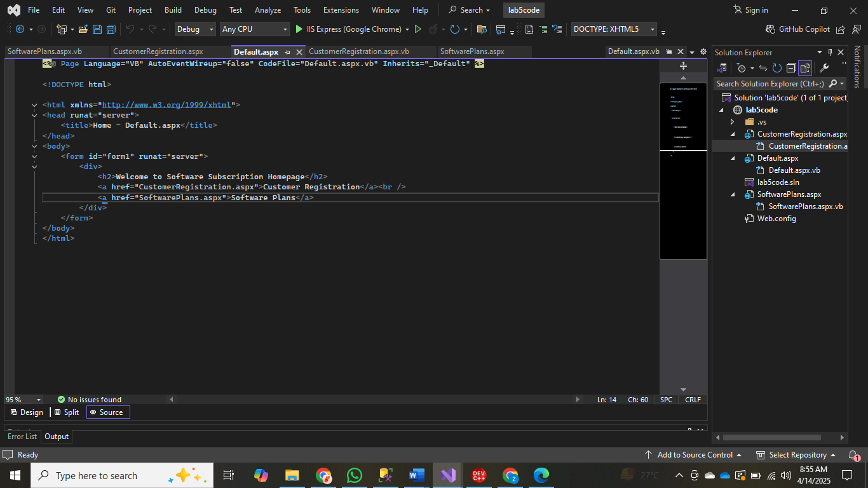Click the Search box in title bar
This screenshot has width=868, height=488.
tap(470, 10)
